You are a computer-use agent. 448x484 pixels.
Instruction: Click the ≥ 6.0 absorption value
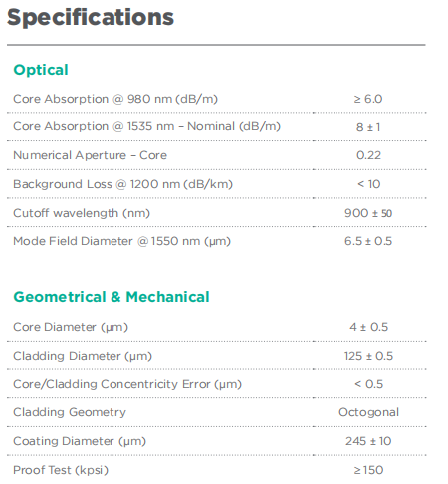click(368, 99)
